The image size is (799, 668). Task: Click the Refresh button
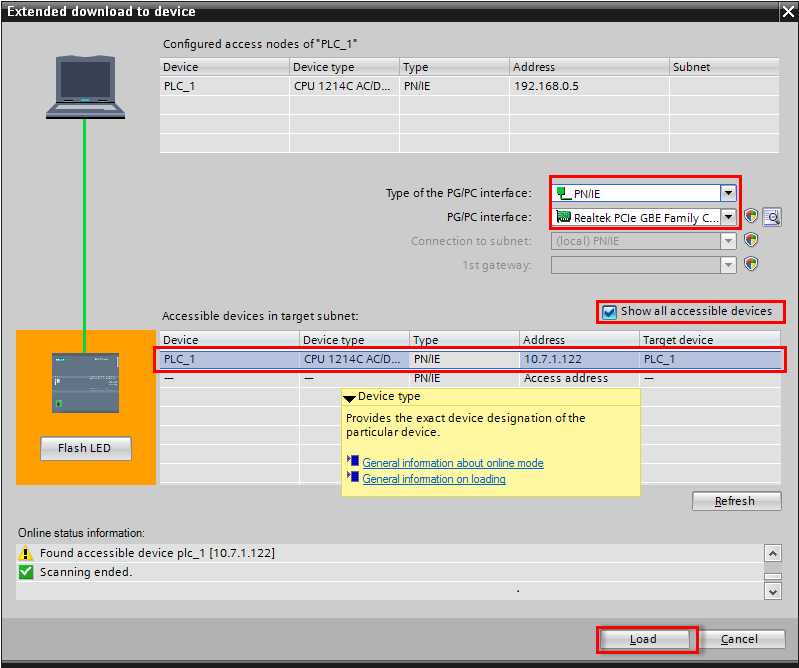pos(736,501)
